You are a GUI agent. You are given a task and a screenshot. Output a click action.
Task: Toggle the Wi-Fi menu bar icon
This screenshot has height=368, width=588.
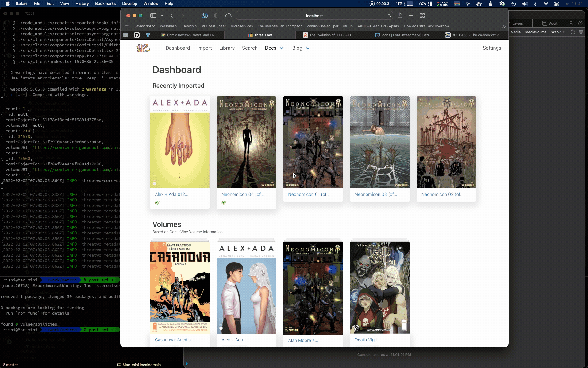click(x=546, y=4)
